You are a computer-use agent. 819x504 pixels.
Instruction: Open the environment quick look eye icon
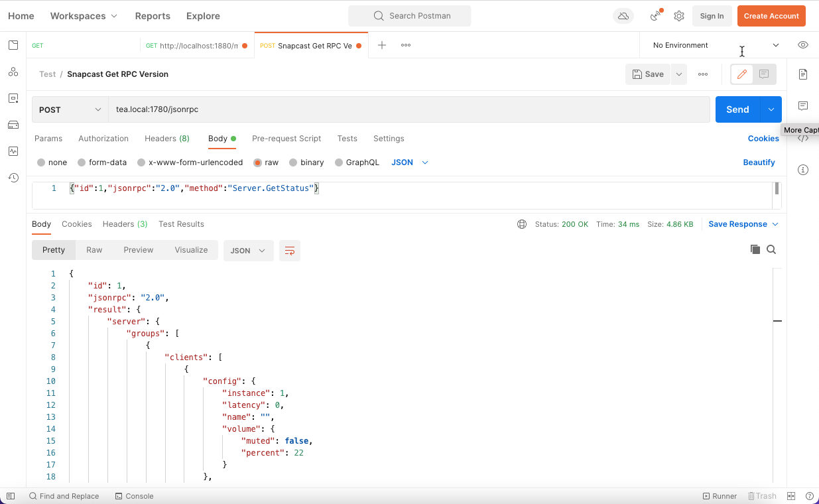803,45
